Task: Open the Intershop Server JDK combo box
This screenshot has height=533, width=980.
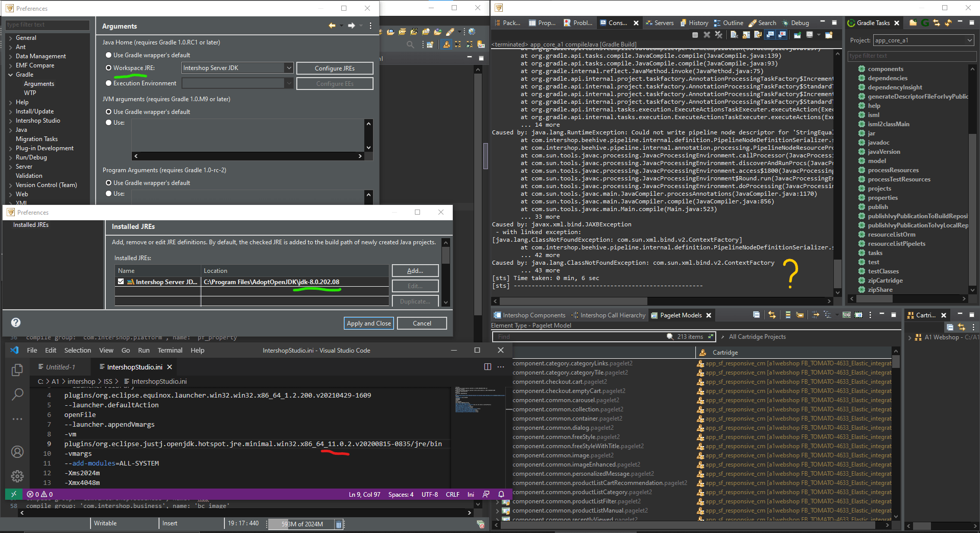Action: point(289,68)
